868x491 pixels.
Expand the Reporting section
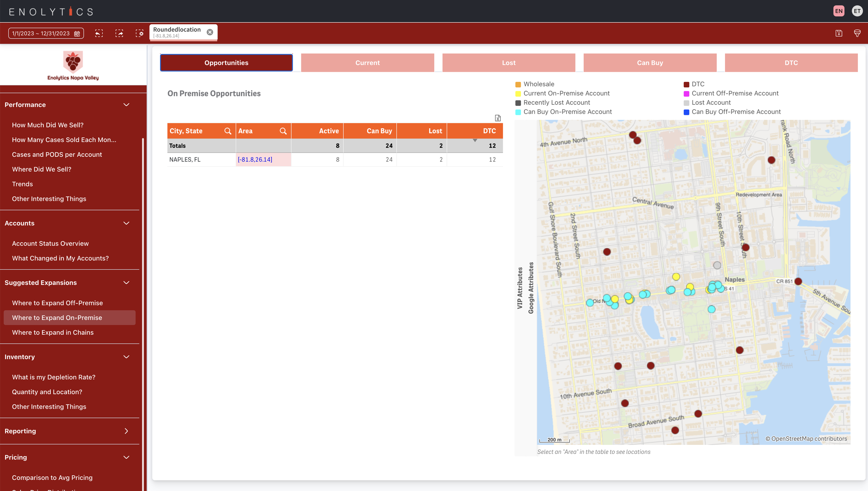(126, 431)
